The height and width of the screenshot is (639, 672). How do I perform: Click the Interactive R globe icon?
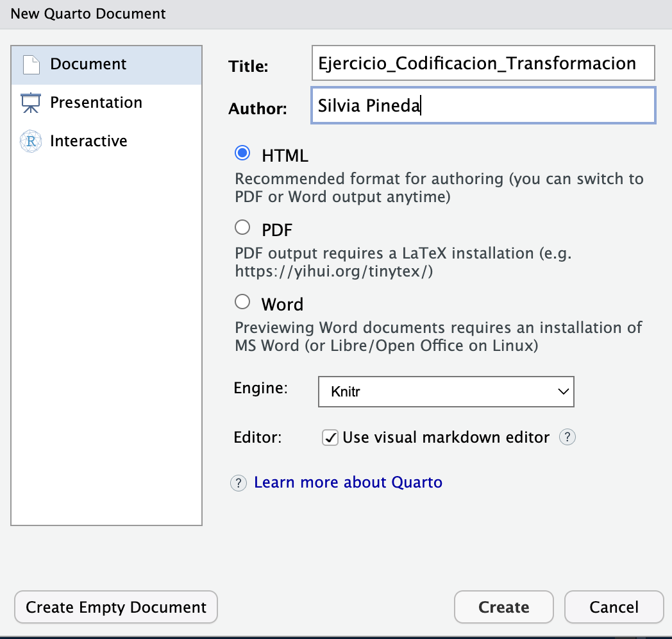[31, 141]
